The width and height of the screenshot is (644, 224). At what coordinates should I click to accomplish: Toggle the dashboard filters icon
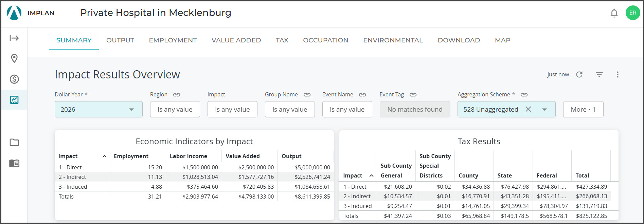[x=600, y=74]
